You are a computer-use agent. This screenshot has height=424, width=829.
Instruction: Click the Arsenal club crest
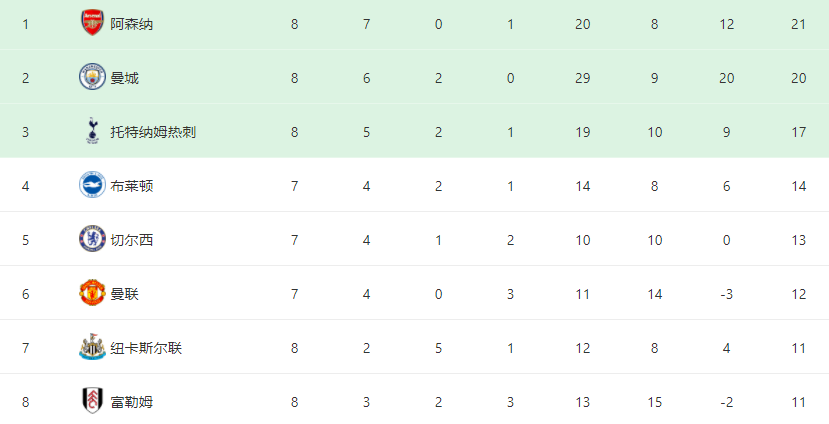pos(92,23)
